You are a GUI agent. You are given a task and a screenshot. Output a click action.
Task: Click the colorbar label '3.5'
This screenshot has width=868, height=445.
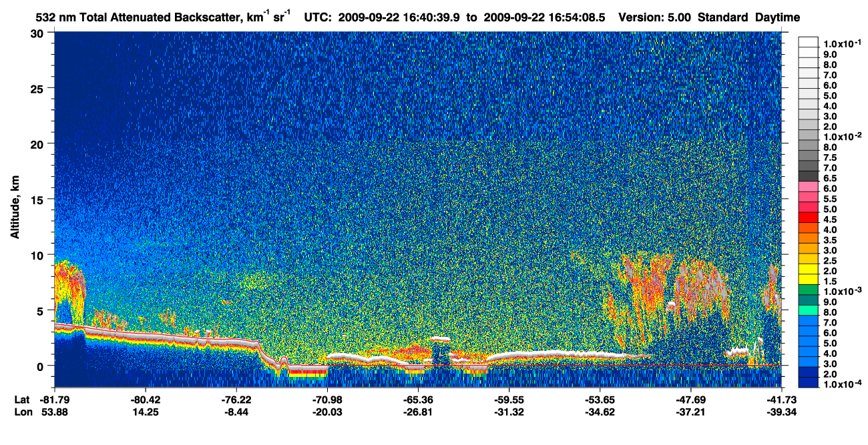click(831, 241)
